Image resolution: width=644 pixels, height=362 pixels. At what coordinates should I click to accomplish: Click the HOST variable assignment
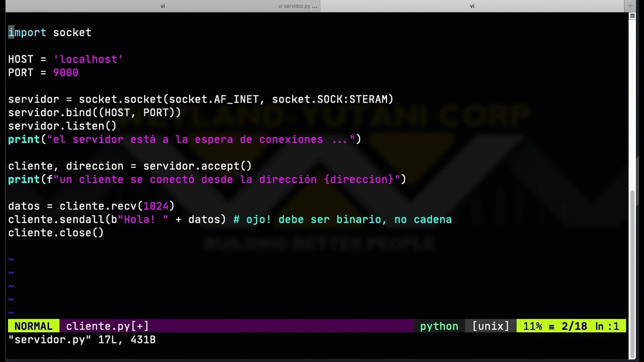[66, 59]
